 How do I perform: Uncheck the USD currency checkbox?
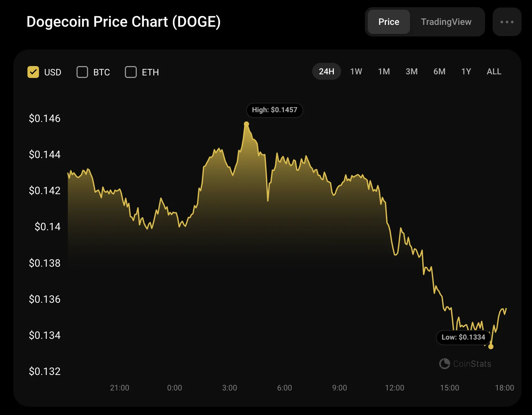coord(33,72)
